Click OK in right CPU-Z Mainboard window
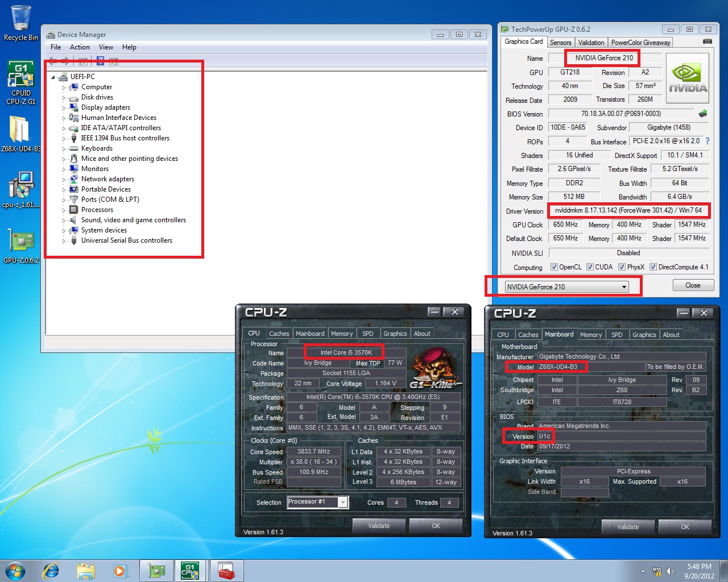This screenshot has height=582, width=728. [685, 527]
